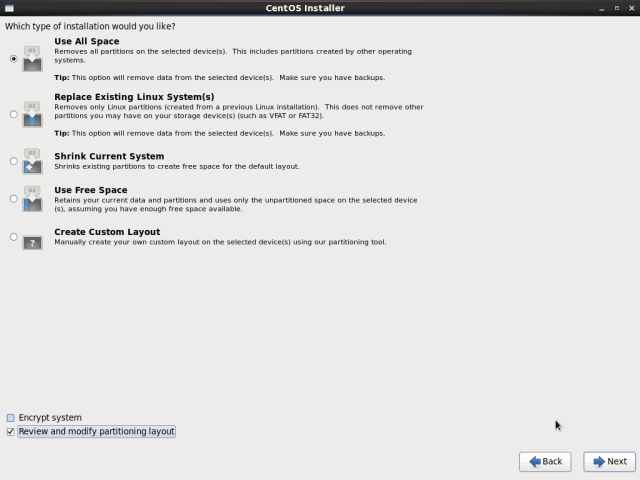Screen dimensions: 640x480
Task: Click the Create Custom Layout question-mark icon
Action: (x=32, y=238)
